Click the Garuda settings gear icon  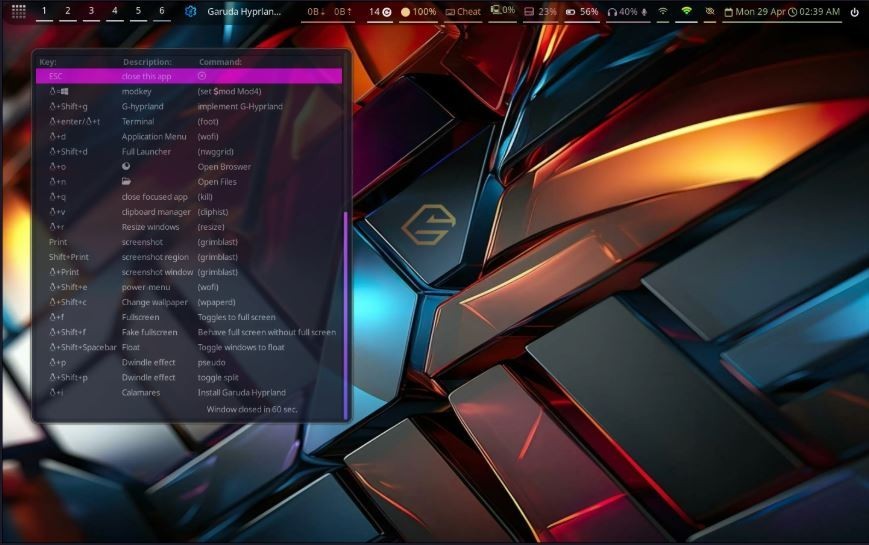(x=191, y=11)
